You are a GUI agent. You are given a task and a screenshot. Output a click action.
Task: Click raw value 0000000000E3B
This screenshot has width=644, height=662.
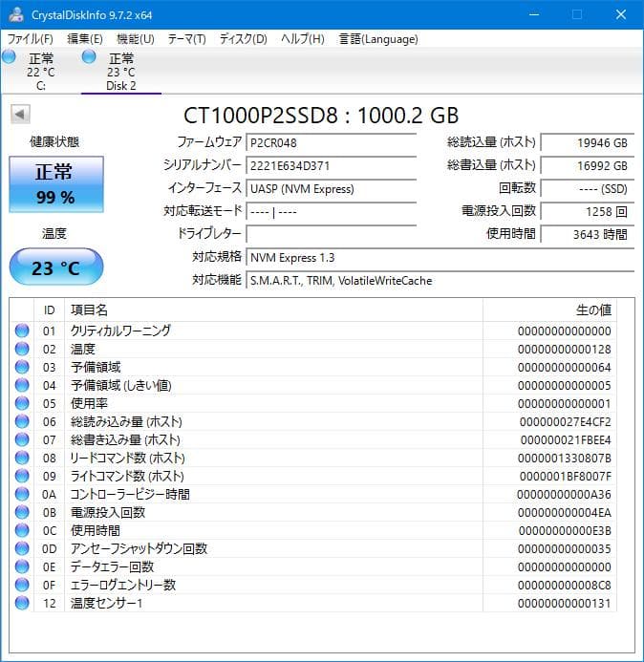(x=565, y=531)
